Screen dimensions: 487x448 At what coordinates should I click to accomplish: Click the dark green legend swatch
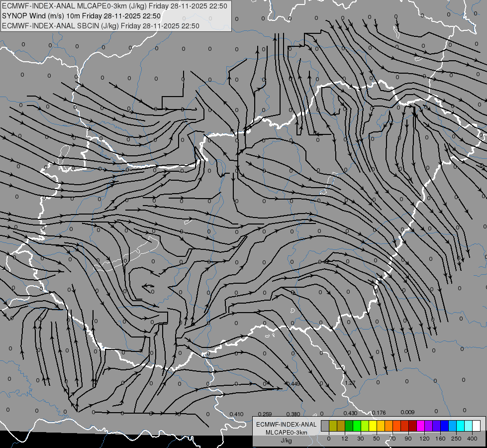[349, 426]
